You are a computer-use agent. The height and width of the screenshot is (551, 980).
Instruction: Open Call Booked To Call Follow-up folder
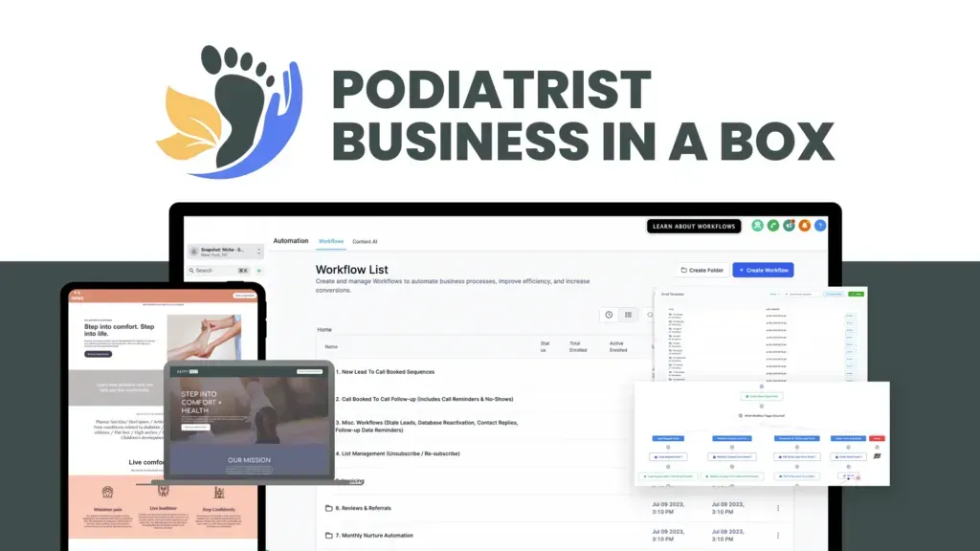(424, 399)
